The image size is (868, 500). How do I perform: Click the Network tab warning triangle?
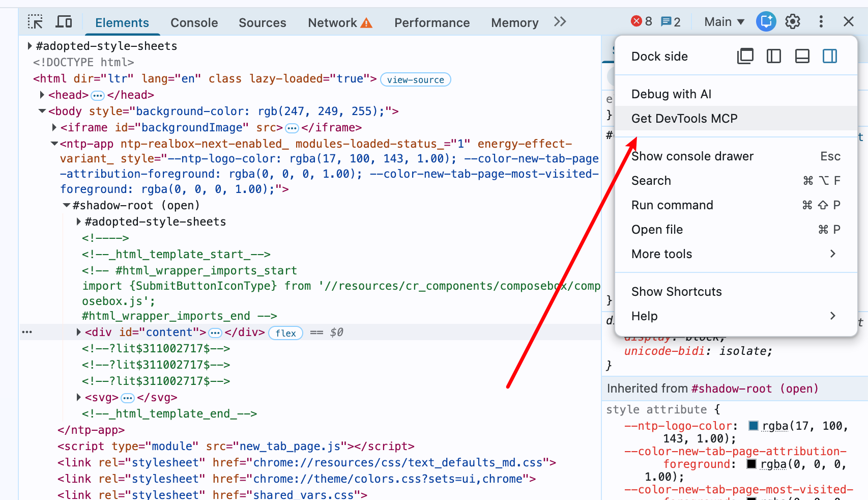pyautogui.click(x=366, y=23)
